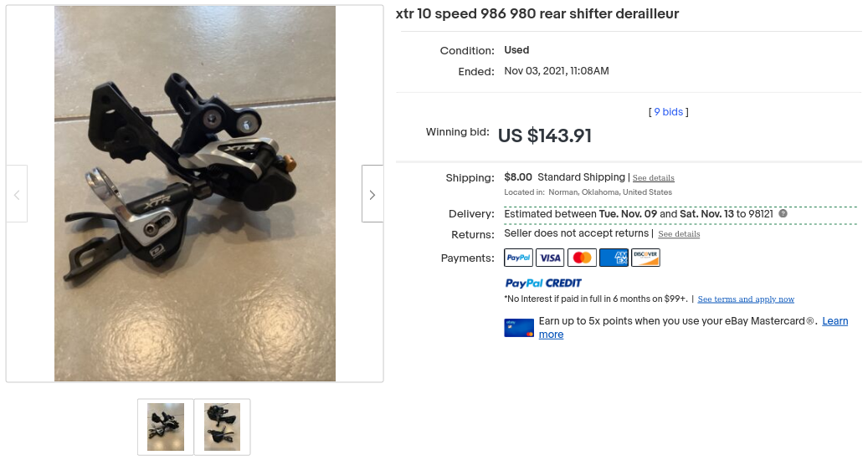The width and height of the screenshot is (868, 460).
Task: Click the Discover card icon
Action: [x=645, y=258]
